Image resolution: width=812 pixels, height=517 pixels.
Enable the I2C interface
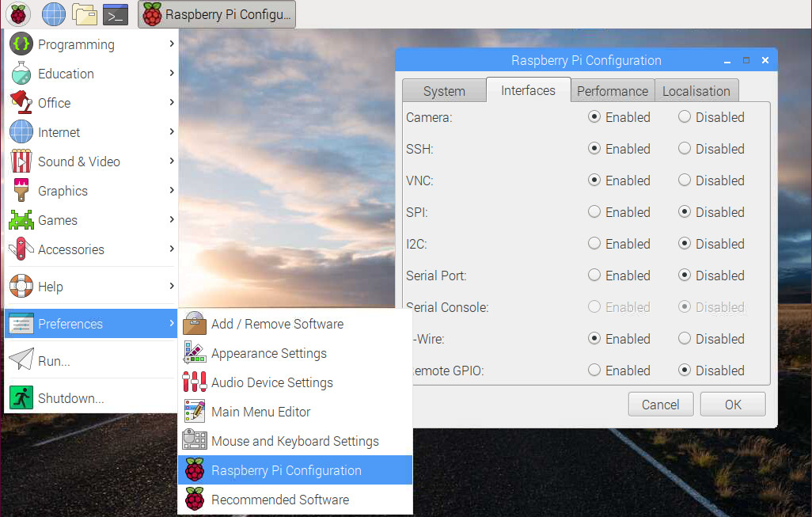click(x=594, y=243)
